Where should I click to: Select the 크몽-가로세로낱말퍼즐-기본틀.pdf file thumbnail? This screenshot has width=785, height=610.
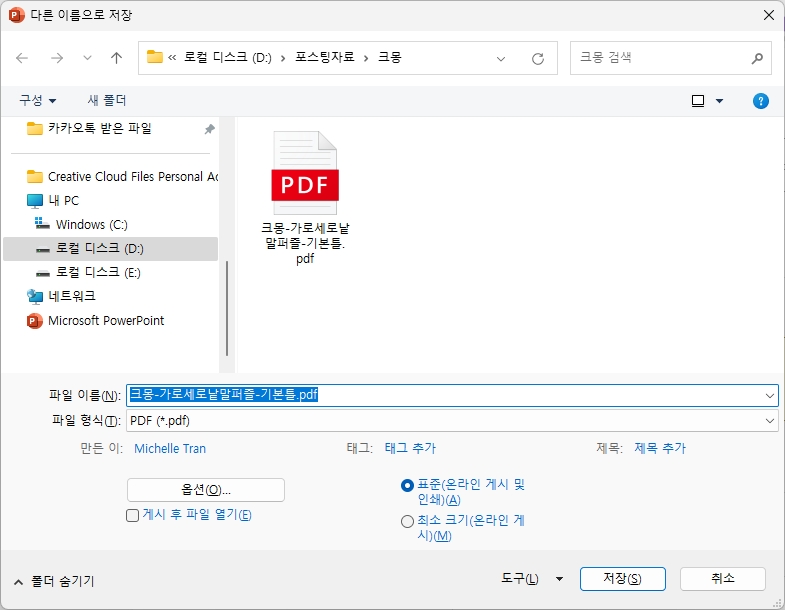pos(305,197)
